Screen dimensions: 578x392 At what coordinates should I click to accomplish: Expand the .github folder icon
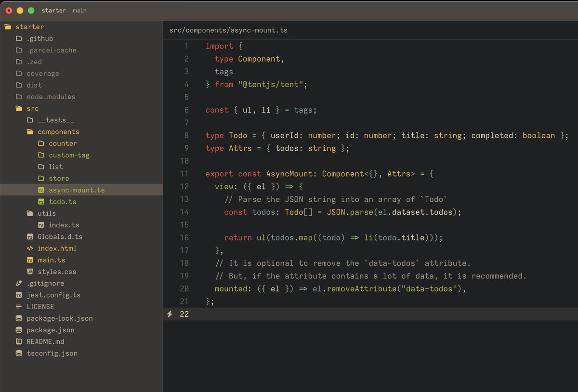click(19, 39)
